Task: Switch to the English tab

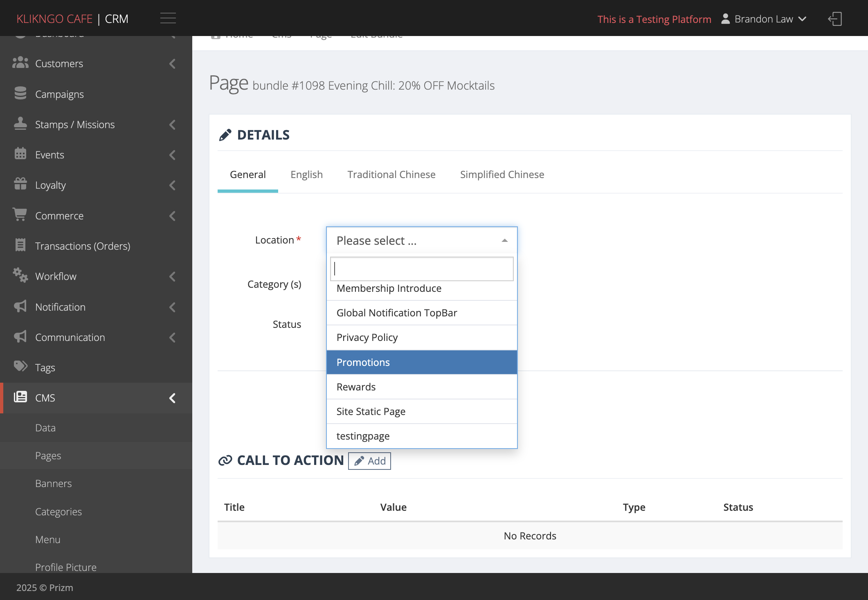Action: [306, 174]
